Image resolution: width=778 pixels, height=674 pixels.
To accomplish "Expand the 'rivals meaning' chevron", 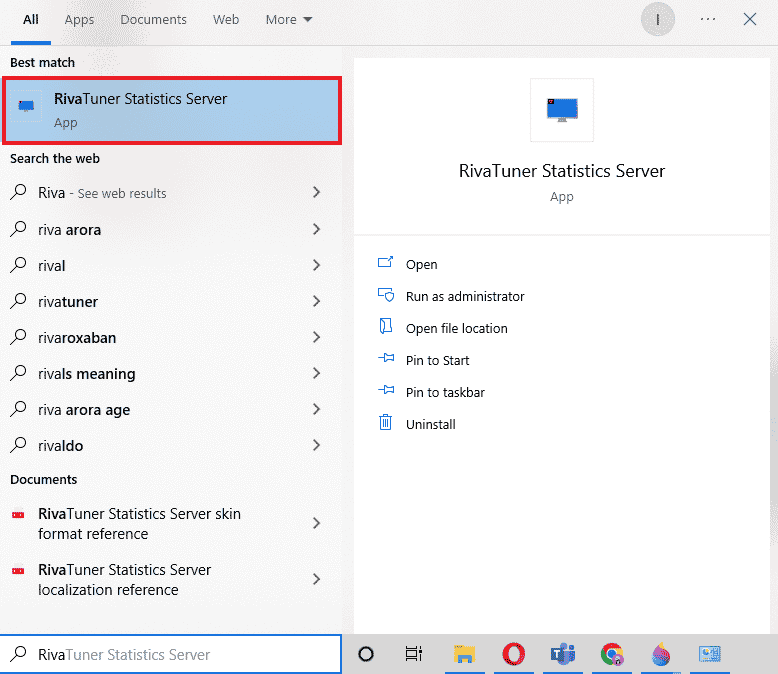I will tap(317, 373).
